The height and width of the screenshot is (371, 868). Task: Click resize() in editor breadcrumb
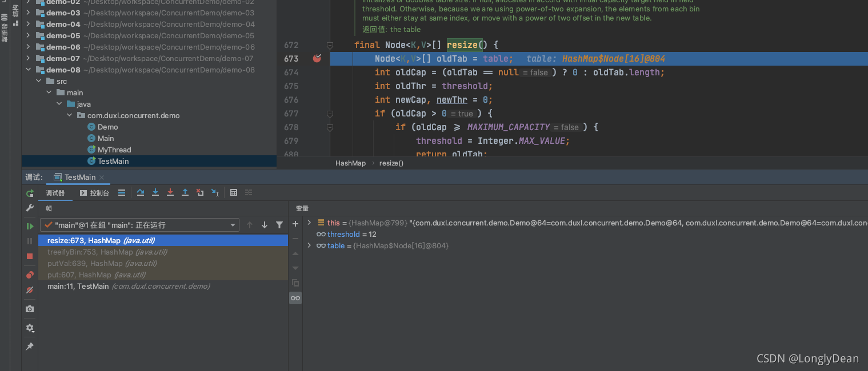click(x=391, y=163)
